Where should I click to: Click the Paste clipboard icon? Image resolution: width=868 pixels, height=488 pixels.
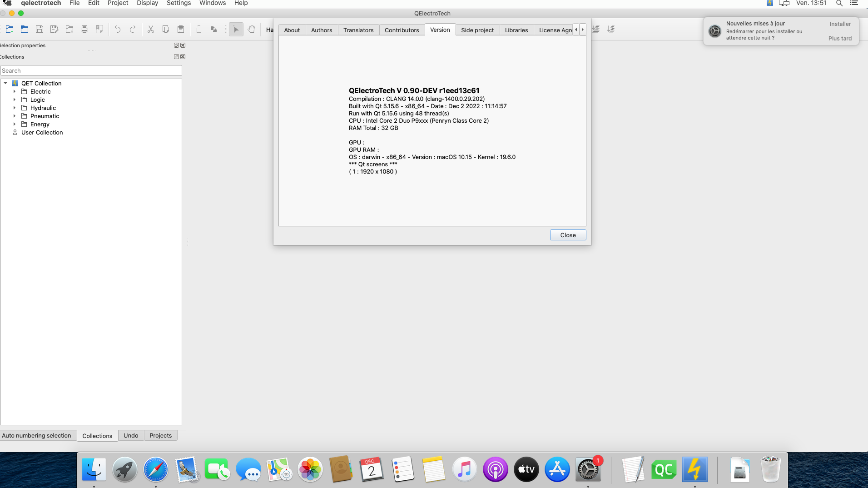click(x=181, y=30)
